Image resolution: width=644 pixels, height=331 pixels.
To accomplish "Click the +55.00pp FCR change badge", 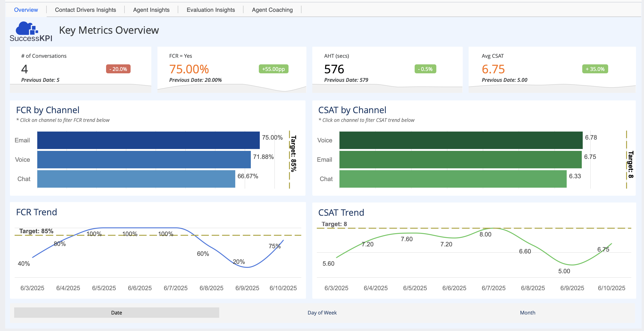I will (273, 69).
